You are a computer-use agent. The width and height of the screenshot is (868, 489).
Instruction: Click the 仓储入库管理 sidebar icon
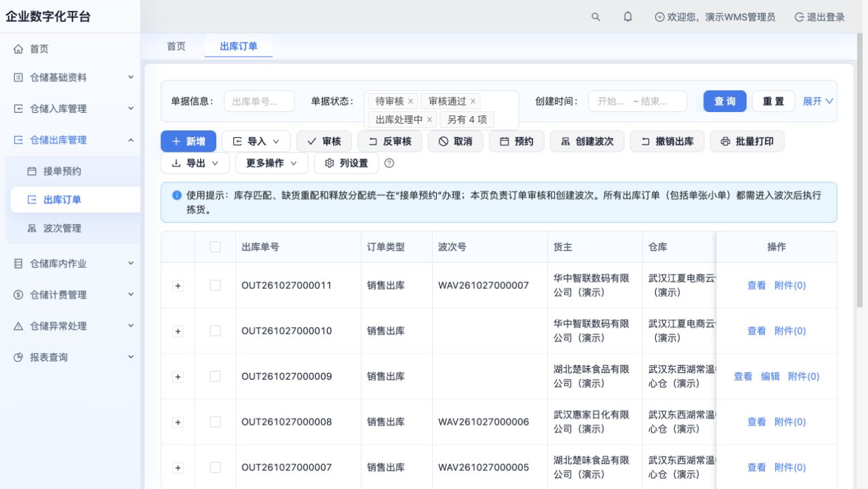coord(18,109)
